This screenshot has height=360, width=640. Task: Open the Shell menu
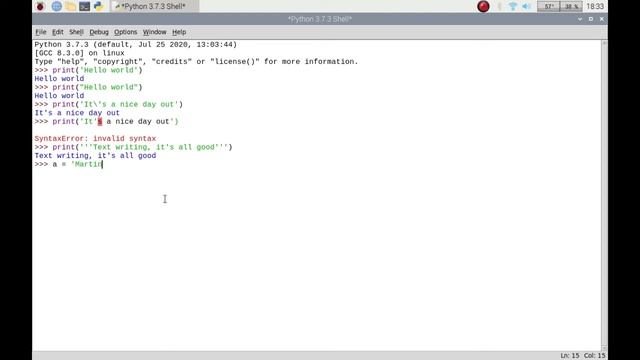(x=76, y=32)
